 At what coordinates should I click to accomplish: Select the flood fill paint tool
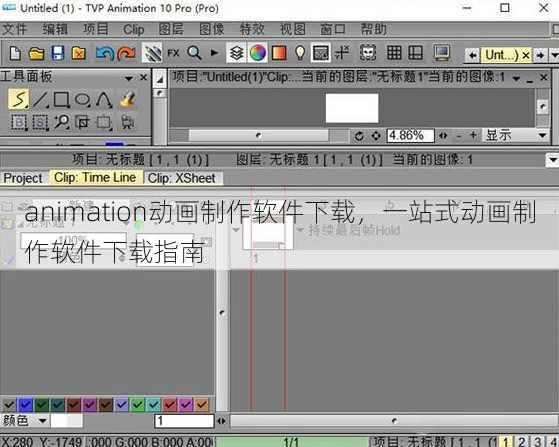pos(127,100)
